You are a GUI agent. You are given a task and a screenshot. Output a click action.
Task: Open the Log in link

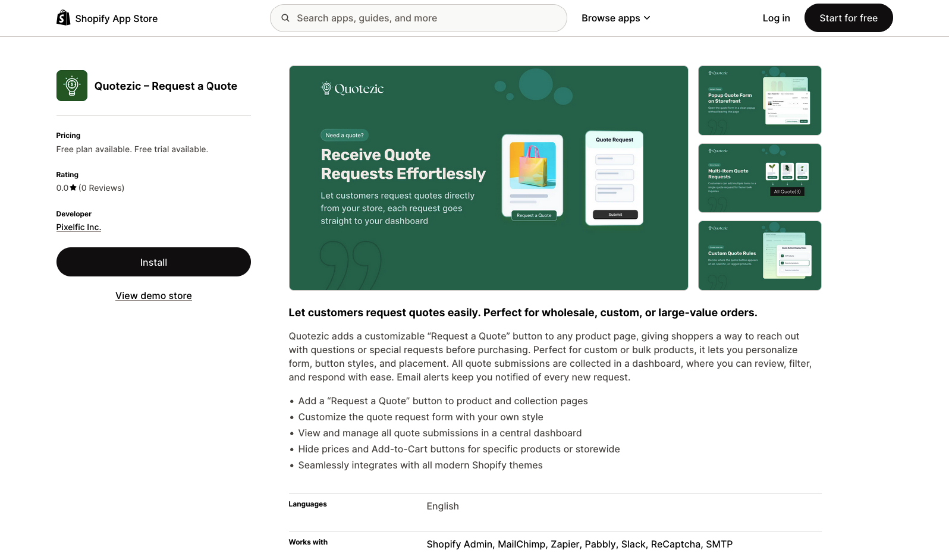coord(776,18)
